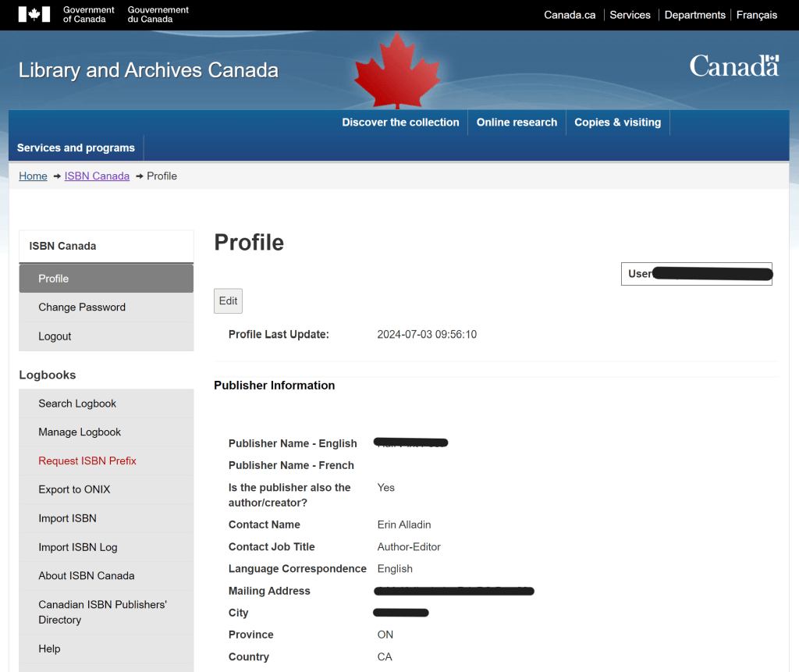Select Copies & visiting menu item

pyautogui.click(x=617, y=123)
